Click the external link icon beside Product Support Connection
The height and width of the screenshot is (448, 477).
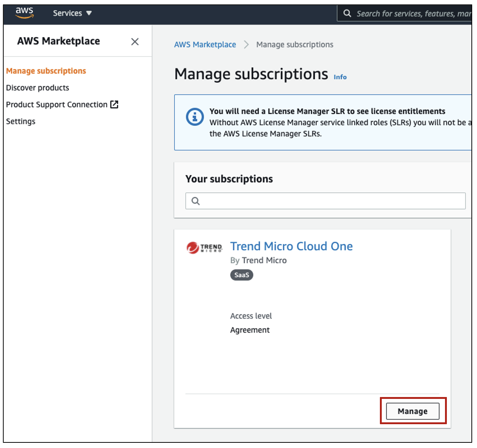114,105
